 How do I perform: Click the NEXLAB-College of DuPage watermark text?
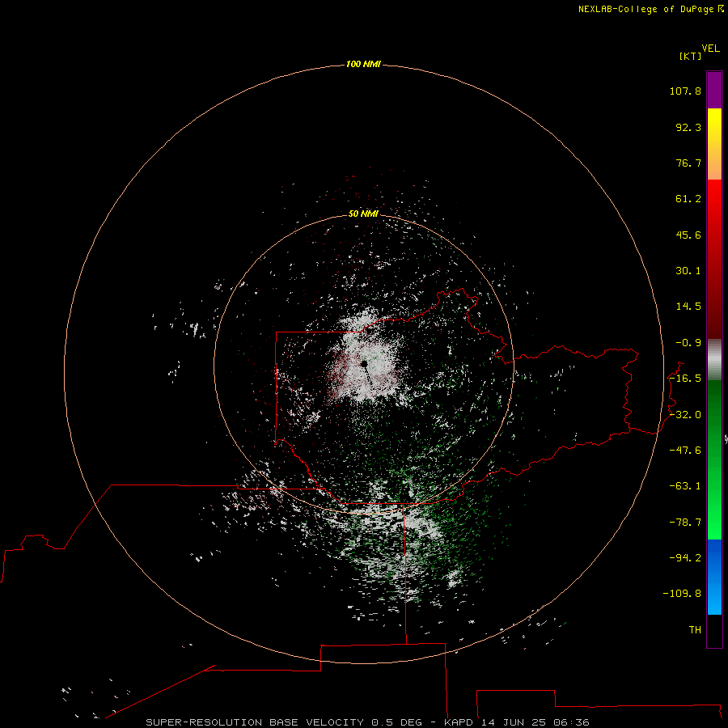[x=651, y=9]
